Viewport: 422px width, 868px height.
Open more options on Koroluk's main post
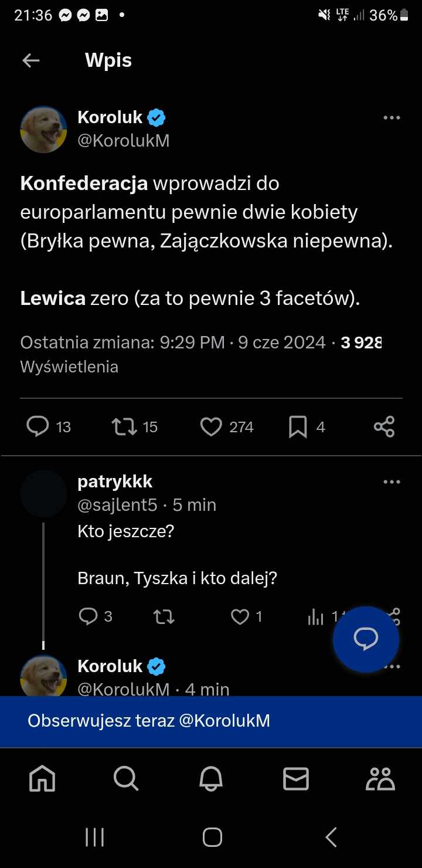click(x=391, y=118)
